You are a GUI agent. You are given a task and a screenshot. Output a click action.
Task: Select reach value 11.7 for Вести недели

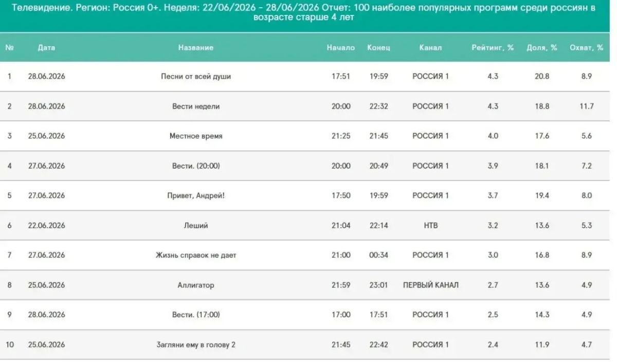(x=587, y=106)
